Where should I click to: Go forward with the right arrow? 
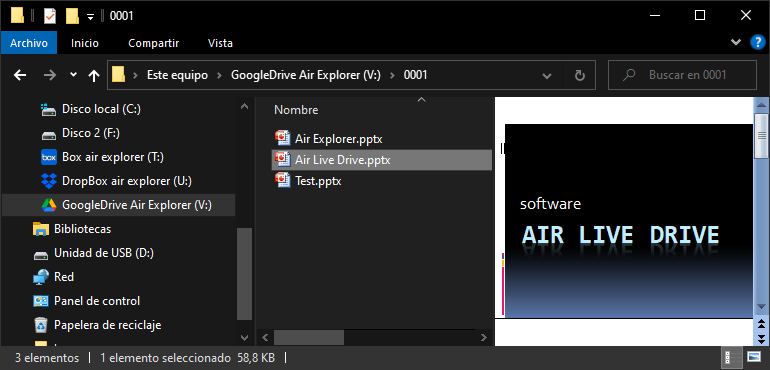[50, 75]
